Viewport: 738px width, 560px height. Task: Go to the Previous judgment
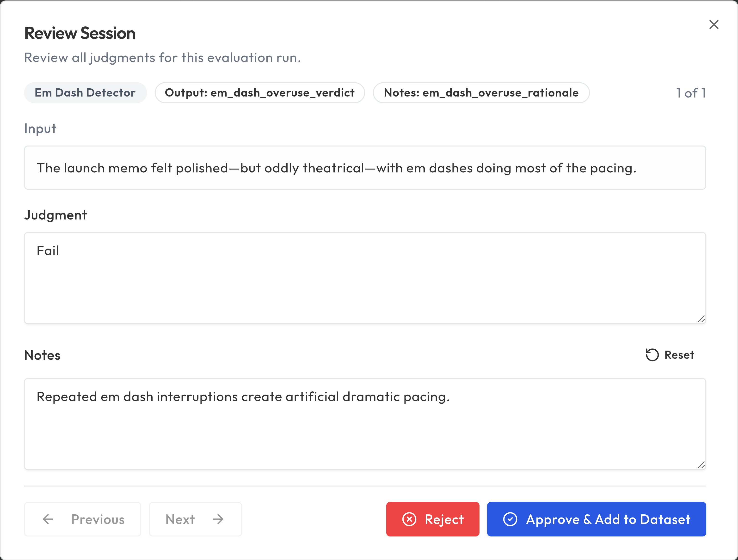coord(83,519)
